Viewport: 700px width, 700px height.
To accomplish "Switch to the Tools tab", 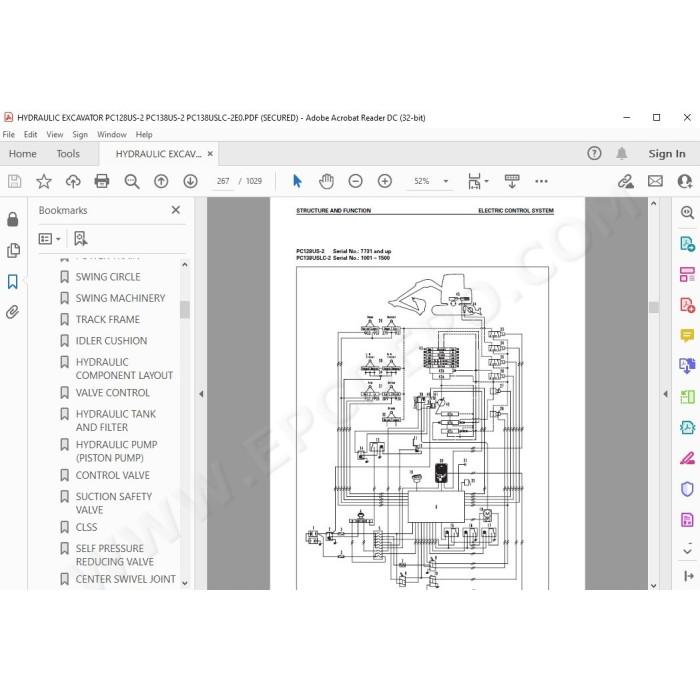I will (x=68, y=154).
